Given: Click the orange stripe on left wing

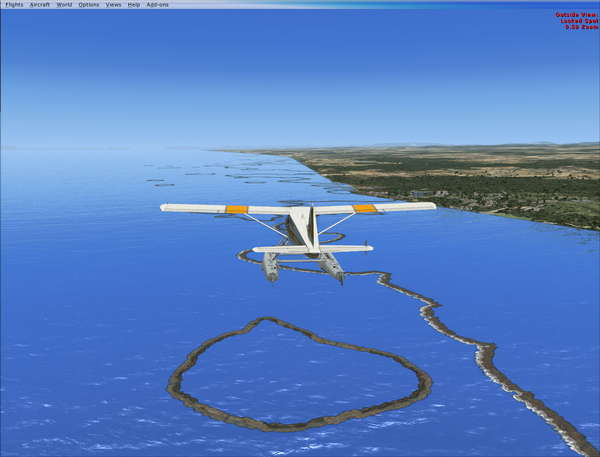Looking at the screenshot, I should pyautogui.click(x=236, y=209).
